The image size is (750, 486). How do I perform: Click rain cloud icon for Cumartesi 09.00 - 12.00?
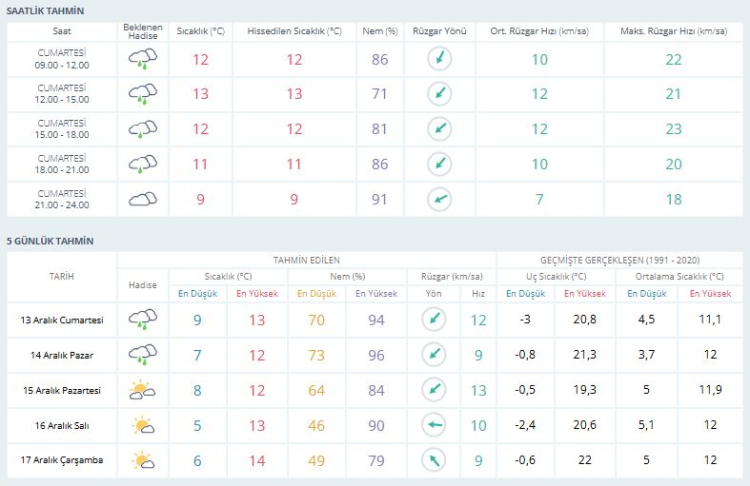pyautogui.click(x=142, y=60)
